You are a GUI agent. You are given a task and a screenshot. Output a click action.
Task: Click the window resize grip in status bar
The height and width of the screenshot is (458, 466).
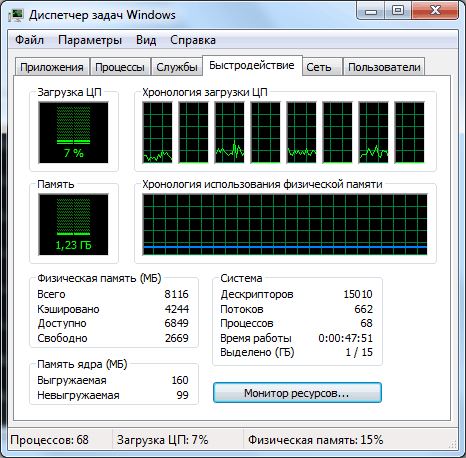pyautogui.click(x=452, y=443)
